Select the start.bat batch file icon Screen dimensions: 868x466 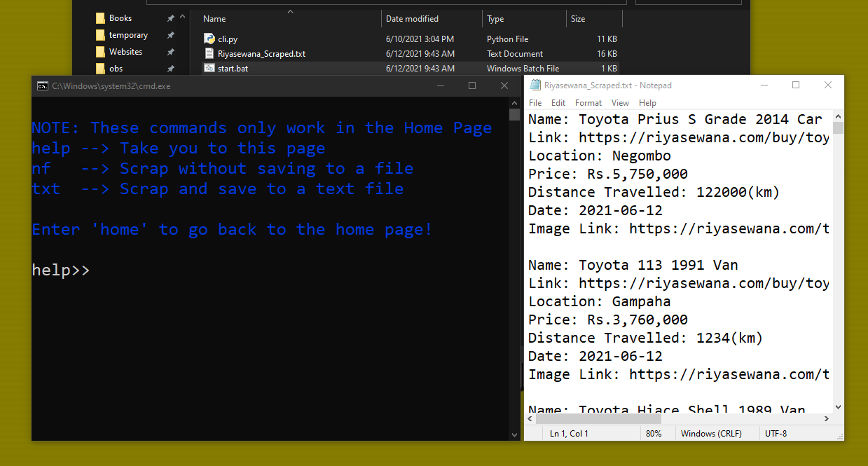pos(209,68)
